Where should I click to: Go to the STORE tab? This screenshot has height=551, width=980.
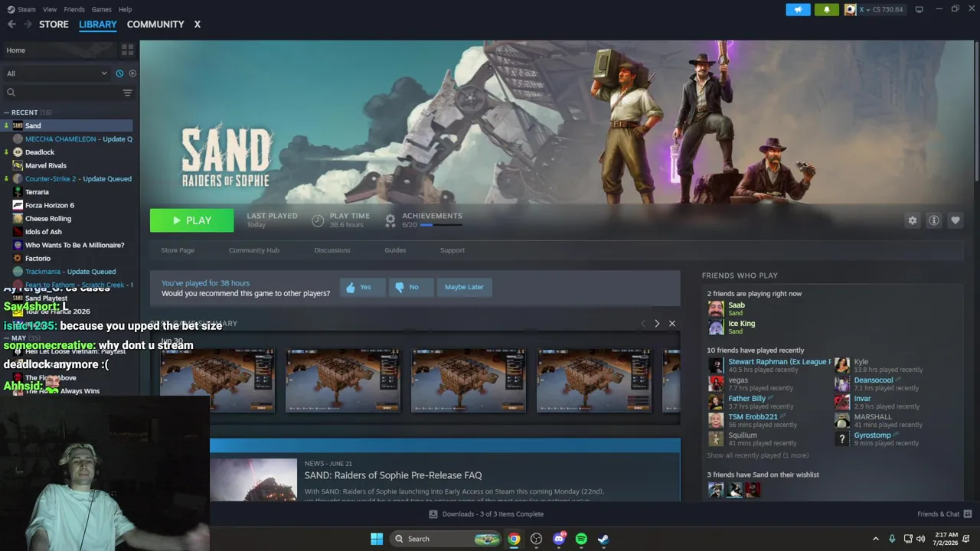54,24
